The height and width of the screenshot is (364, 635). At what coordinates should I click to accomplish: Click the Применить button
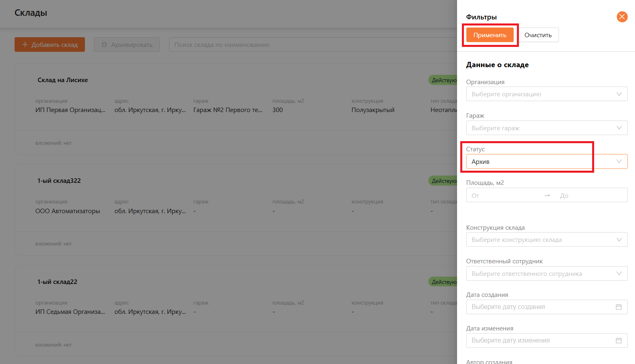(489, 35)
